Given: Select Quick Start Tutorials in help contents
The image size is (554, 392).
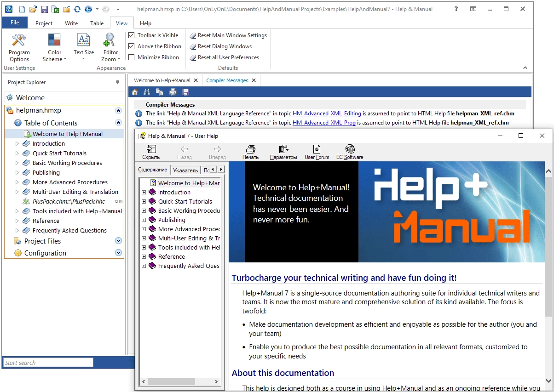Looking at the screenshot, I should (185, 201).
